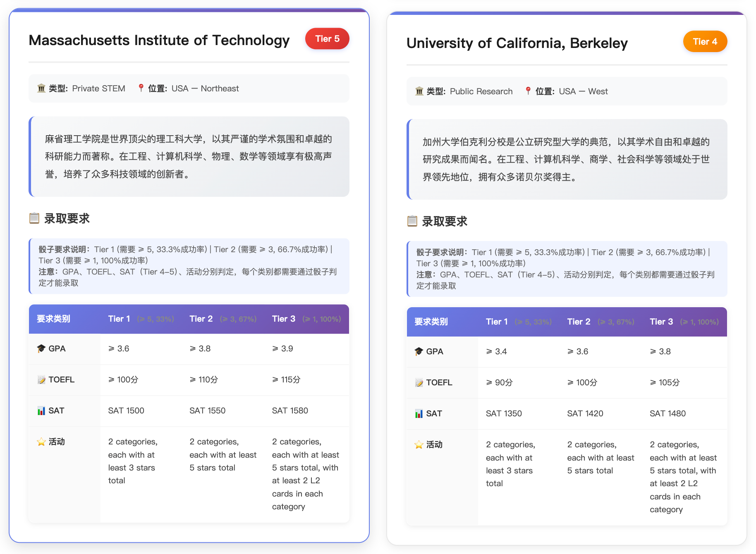
Task: Click the 📝 TOEFL icon on Berkeley card
Action: (418, 382)
